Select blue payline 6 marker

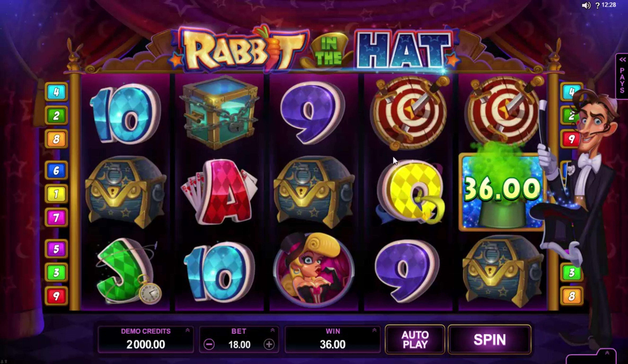tap(56, 170)
